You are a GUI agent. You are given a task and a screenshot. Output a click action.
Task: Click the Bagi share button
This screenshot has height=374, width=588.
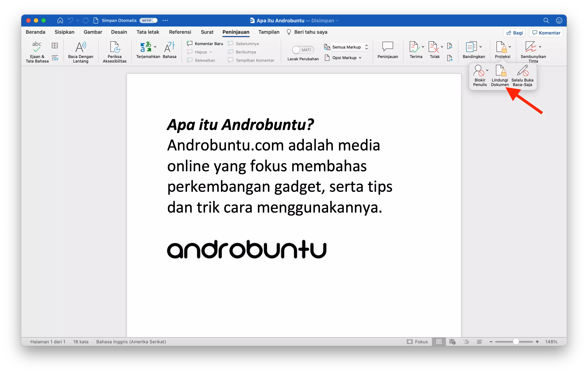tap(514, 32)
